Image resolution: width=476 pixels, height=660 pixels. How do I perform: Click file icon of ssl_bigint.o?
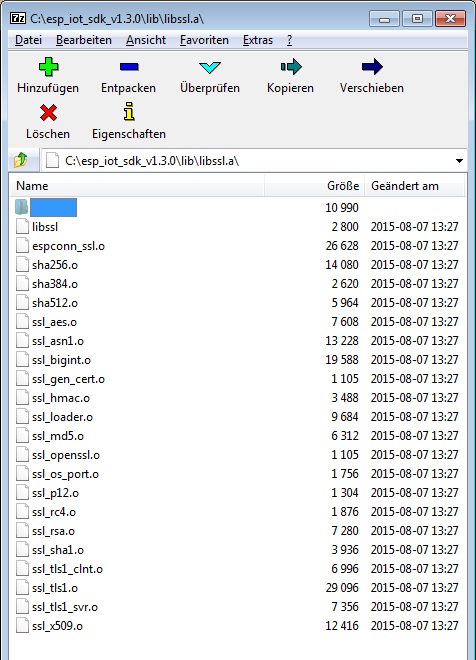tap(22, 360)
